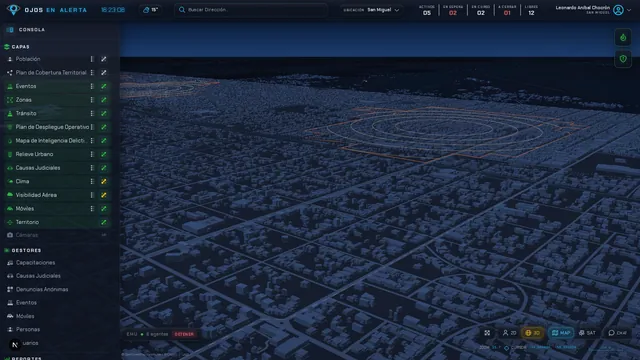The image size is (640, 360).
Task: Open the Consola panel icon
Action: click(x=10, y=30)
